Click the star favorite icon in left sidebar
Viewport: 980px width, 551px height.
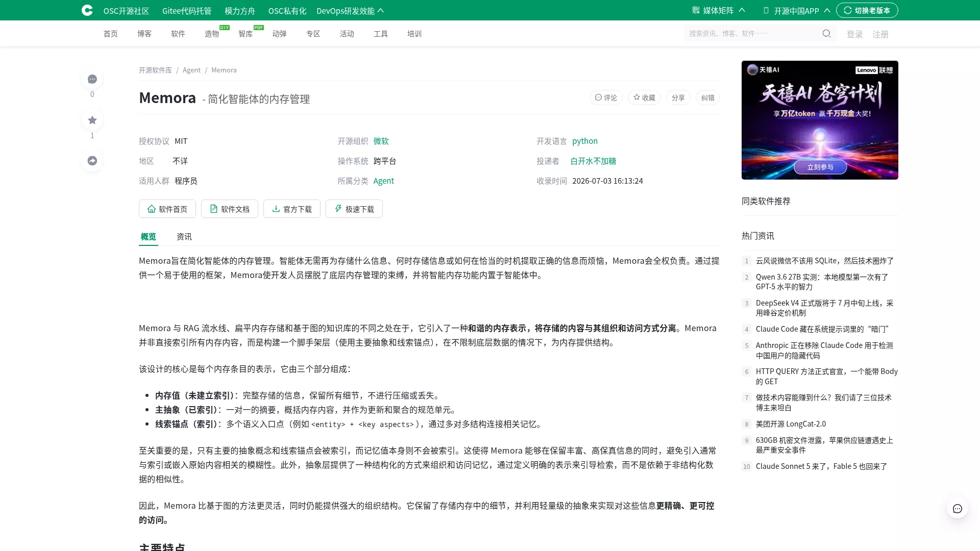[92, 120]
